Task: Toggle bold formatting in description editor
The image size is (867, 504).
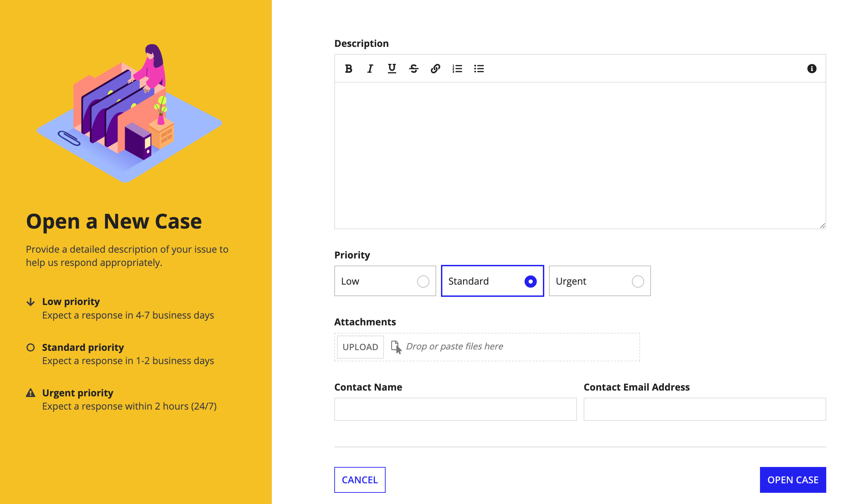Action: pyautogui.click(x=348, y=69)
